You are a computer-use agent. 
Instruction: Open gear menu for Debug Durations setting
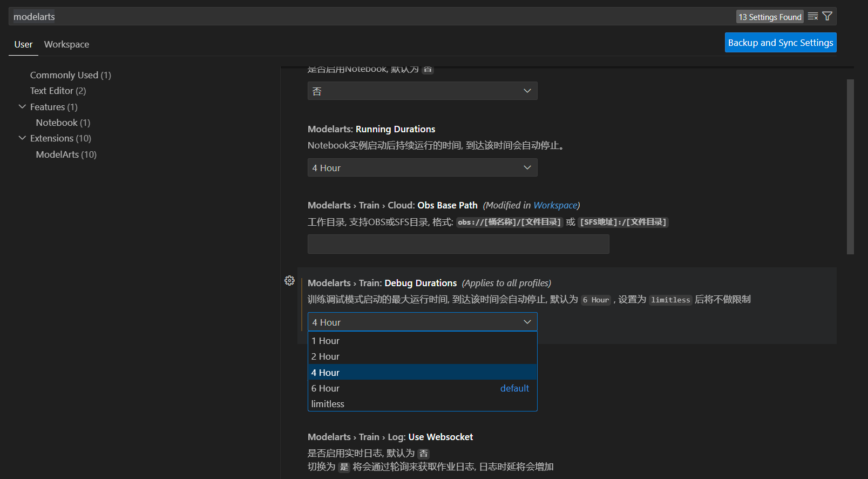click(x=289, y=281)
